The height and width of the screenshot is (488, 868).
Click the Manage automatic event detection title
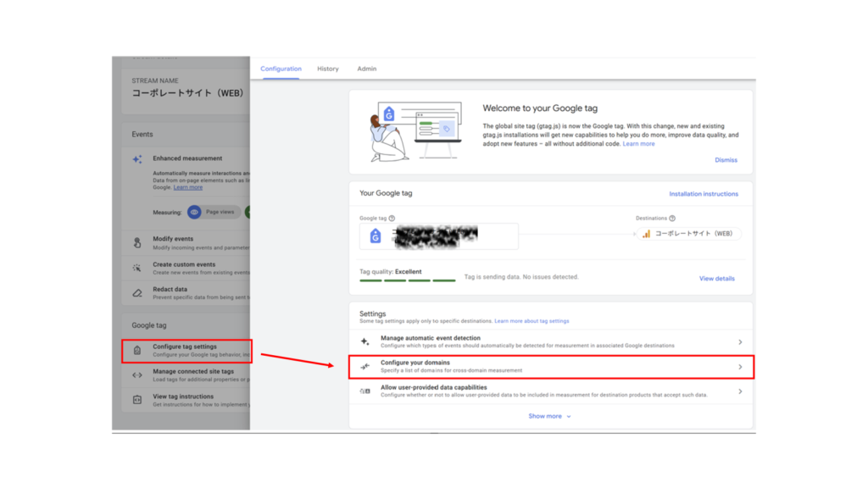click(430, 338)
